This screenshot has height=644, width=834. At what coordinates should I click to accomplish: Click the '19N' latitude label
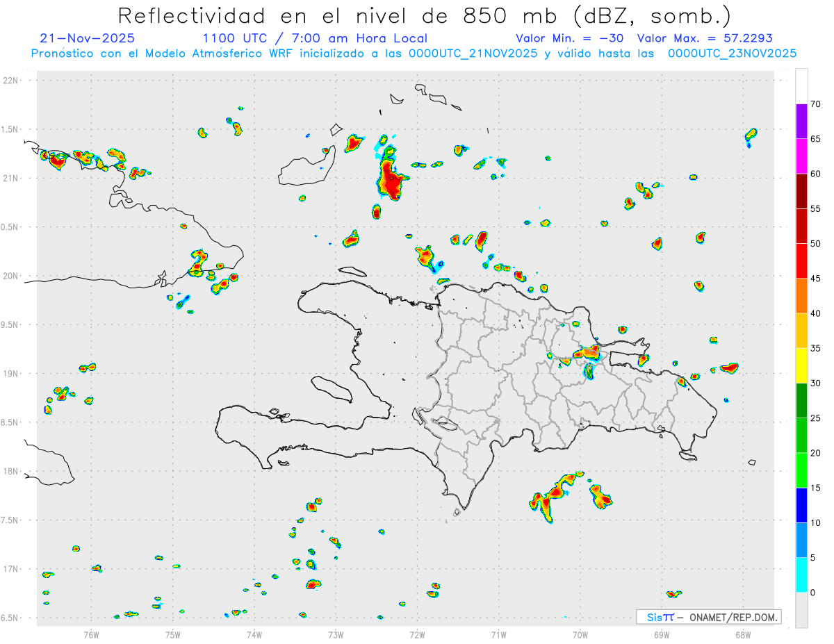[x=12, y=373]
